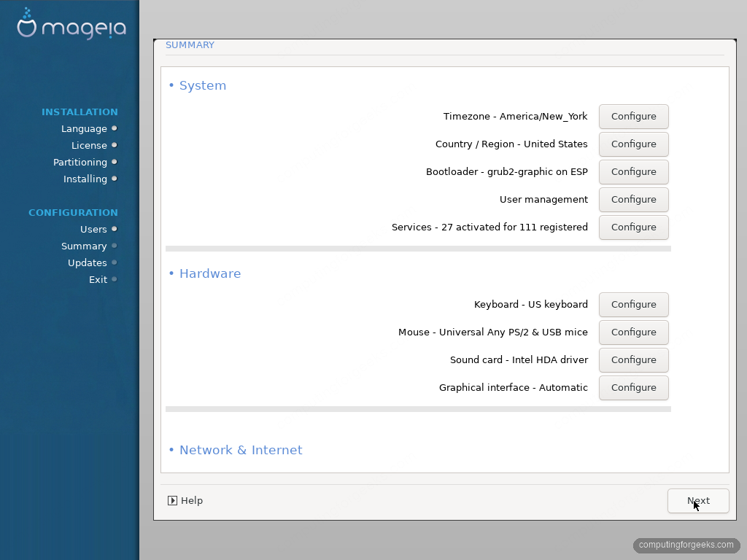The height and width of the screenshot is (560, 747).
Task: Click the Help triangle icon
Action: coord(172,500)
